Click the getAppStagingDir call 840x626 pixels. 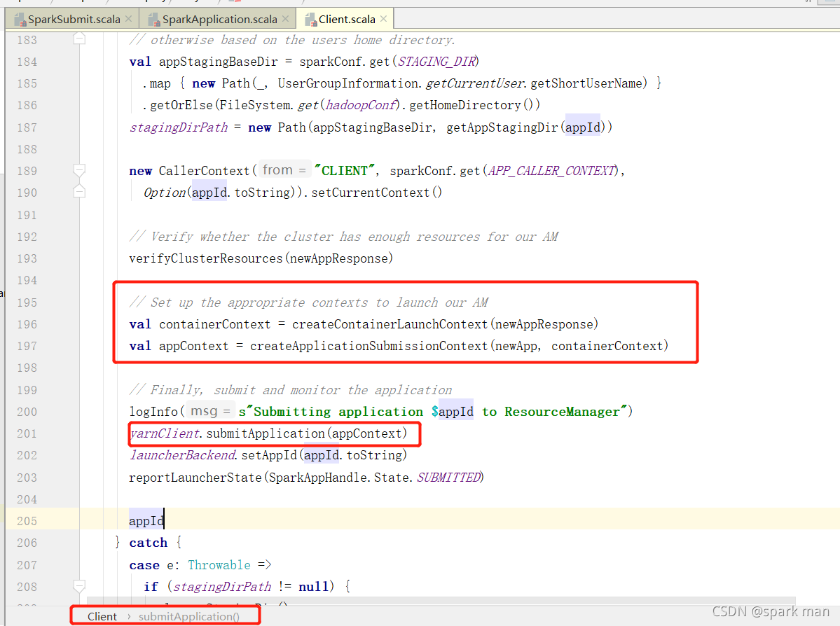[x=502, y=127]
